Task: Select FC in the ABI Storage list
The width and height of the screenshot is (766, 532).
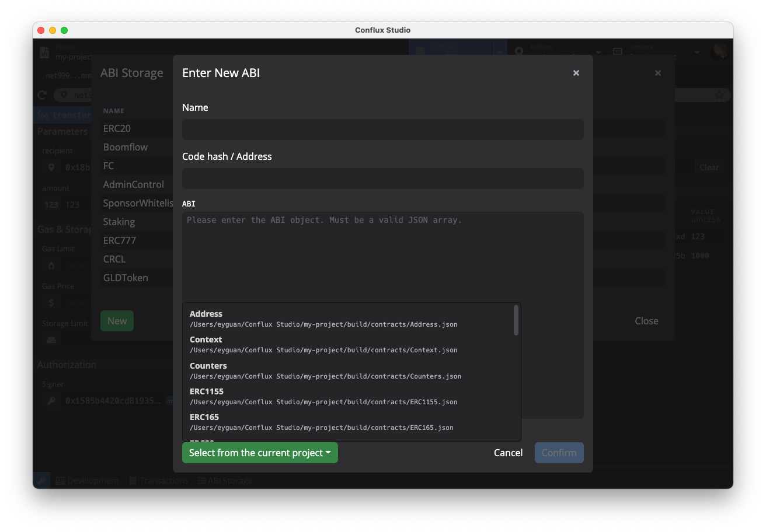Action: [109, 166]
